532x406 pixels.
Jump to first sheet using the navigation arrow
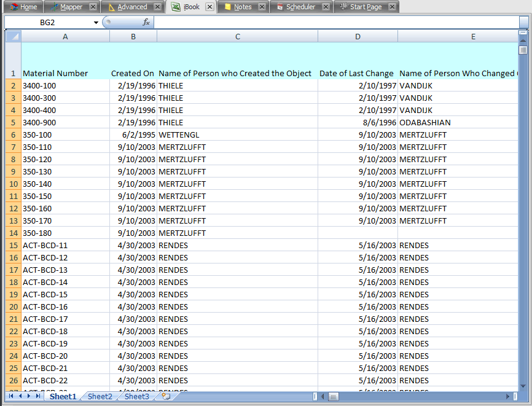(10, 396)
